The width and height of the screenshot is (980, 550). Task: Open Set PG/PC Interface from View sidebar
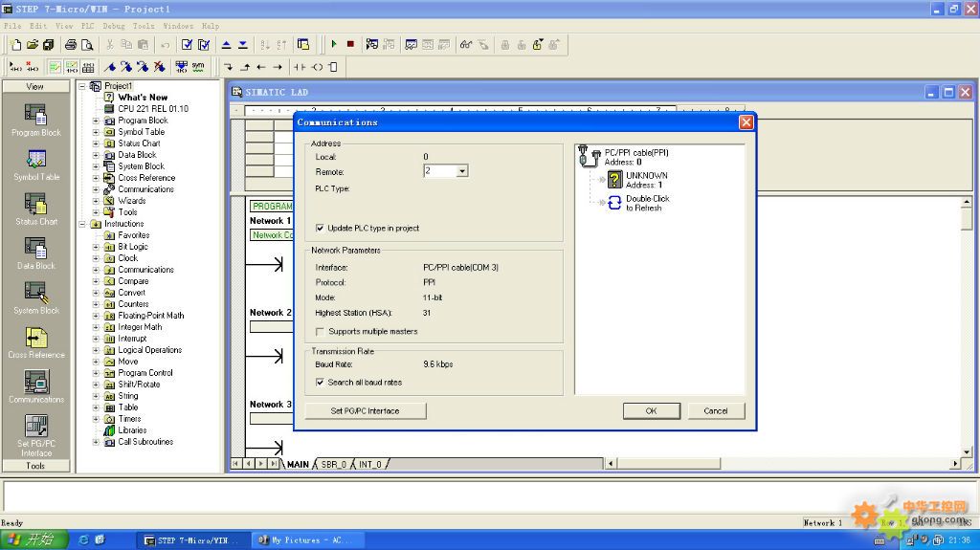35,435
